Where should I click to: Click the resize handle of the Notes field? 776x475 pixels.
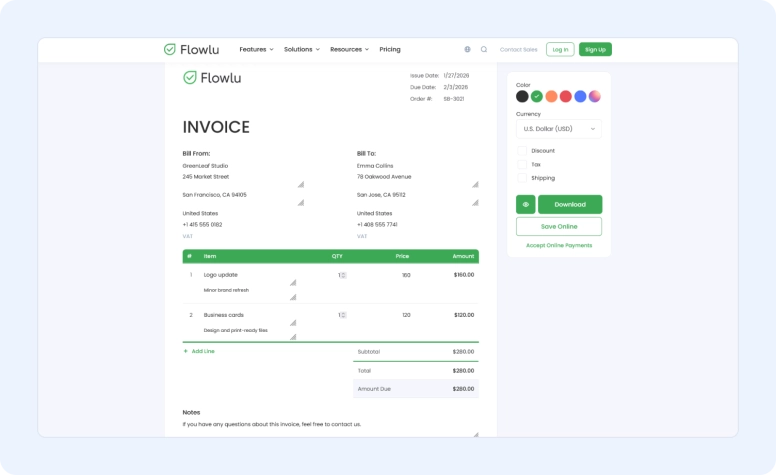click(476, 434)
